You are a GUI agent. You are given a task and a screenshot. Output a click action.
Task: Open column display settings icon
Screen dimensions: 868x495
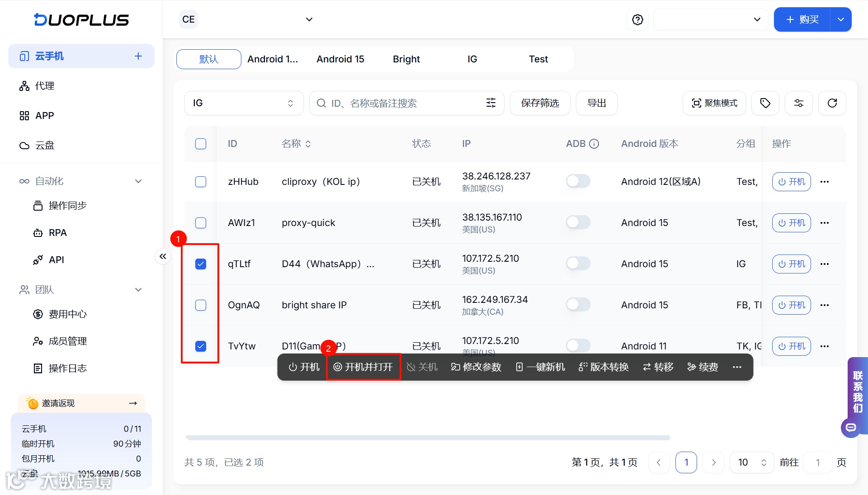(798, 103)
